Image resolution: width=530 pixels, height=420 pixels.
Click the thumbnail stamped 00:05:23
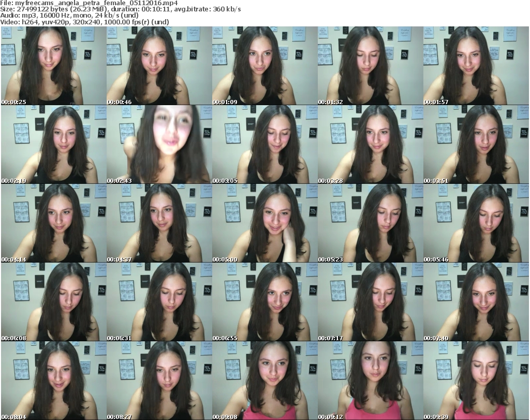tap(370, 223)
